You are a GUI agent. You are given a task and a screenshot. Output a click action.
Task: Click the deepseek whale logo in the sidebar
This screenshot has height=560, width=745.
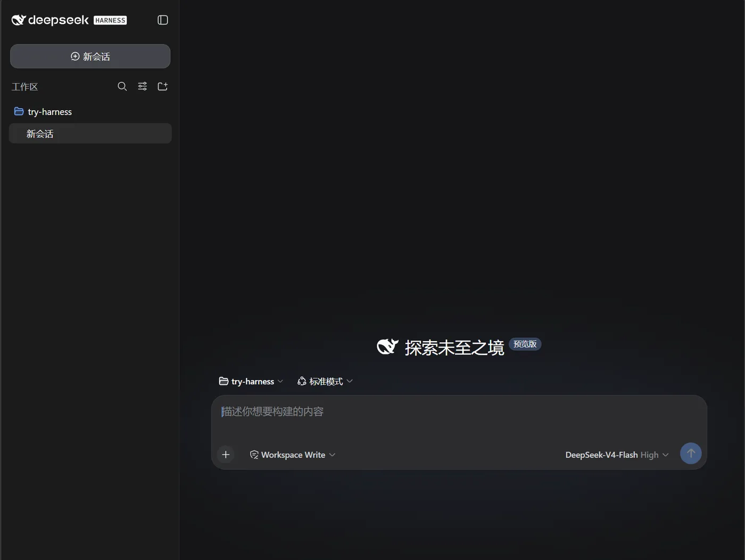[x=19, y=20]
